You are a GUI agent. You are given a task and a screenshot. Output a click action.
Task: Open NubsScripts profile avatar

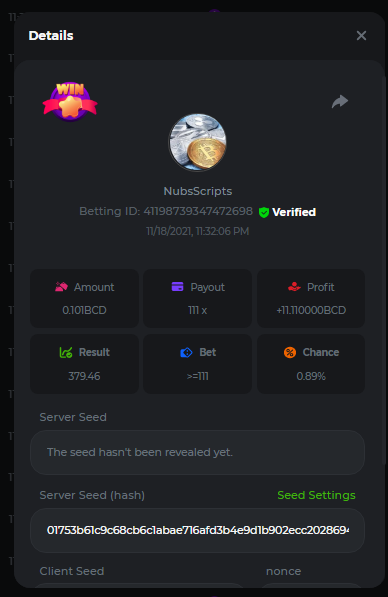coord(197,142)
